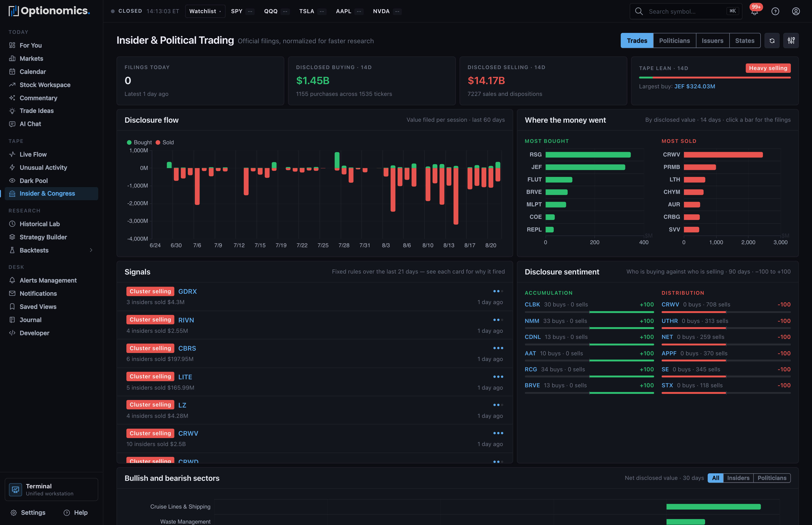
Task: Click the Search symbol input field
Action: click(x=686, y=11)
